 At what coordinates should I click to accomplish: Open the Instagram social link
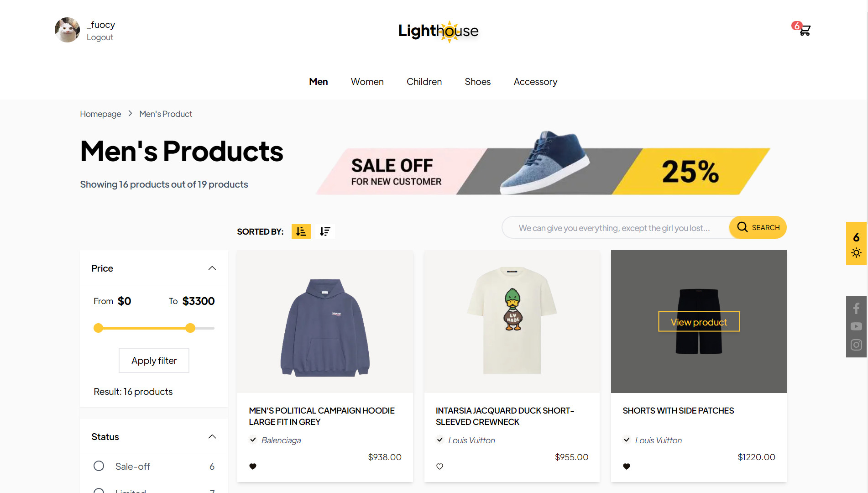(x=856, y=345)
